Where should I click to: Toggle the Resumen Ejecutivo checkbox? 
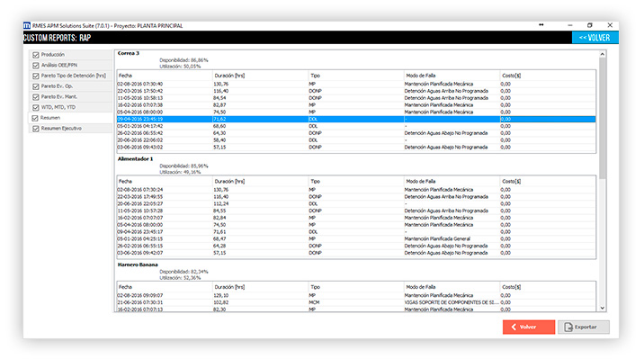(36, 129)
